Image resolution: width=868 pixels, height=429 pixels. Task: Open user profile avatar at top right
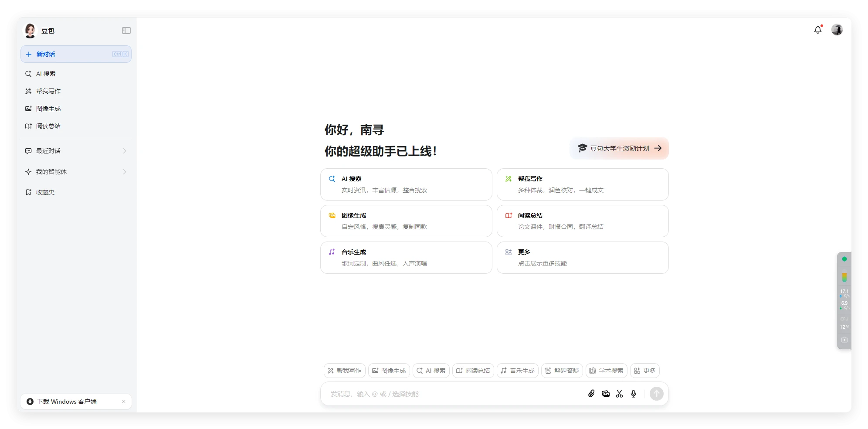tap(837, 30)
